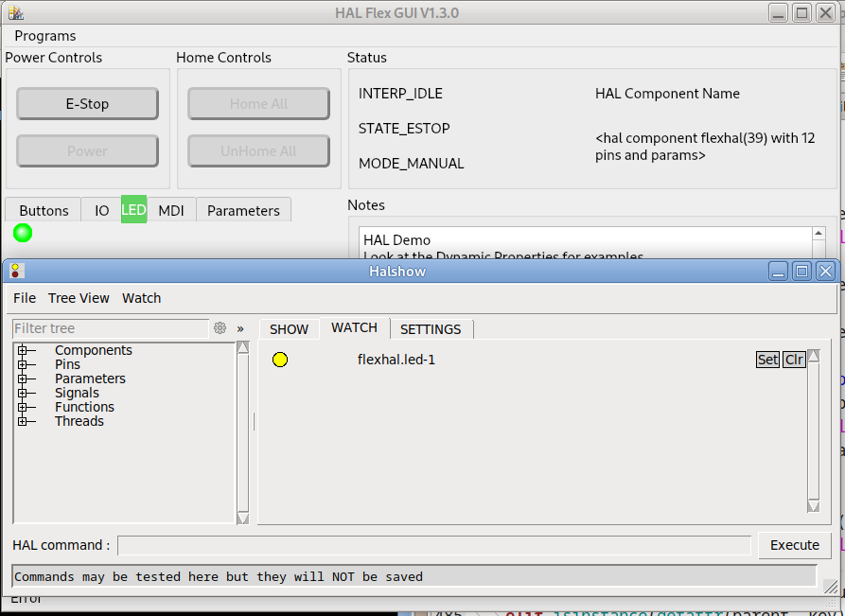Click the HAL Flex GUI title bar icon

pyautogui.click(x=15, y=12)
